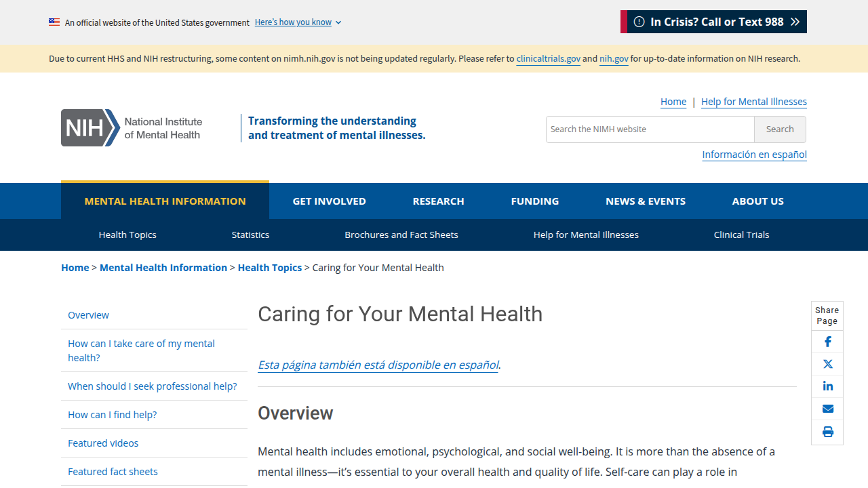Open Información en español link
Image resolution: width=868 pixels, height=488 pixels.
coord(754,155)
